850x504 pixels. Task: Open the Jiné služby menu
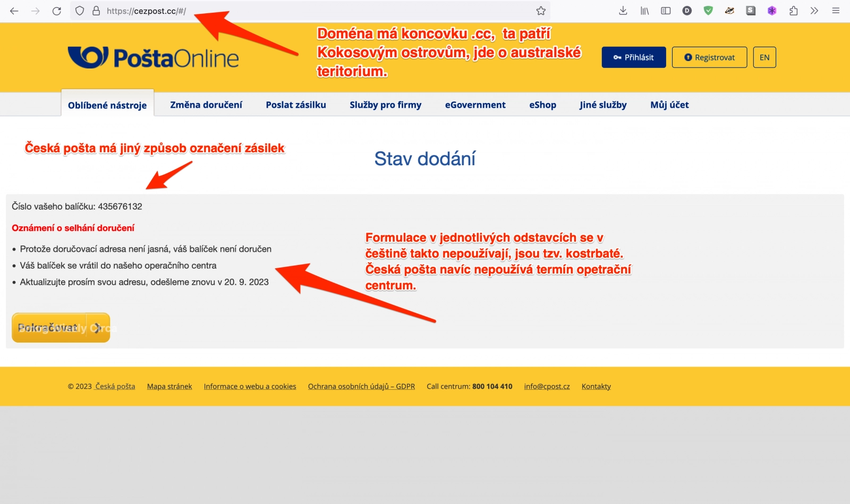[603, 105]
